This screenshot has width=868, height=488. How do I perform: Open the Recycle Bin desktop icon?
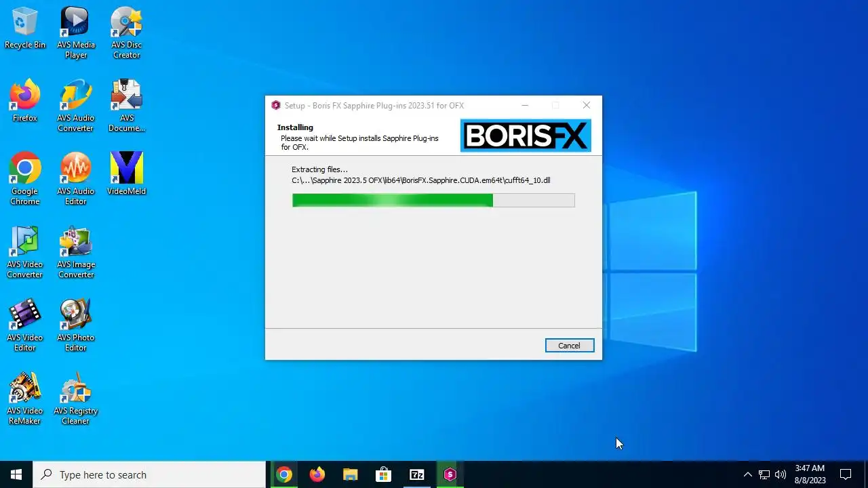click(x=25, y=28)
